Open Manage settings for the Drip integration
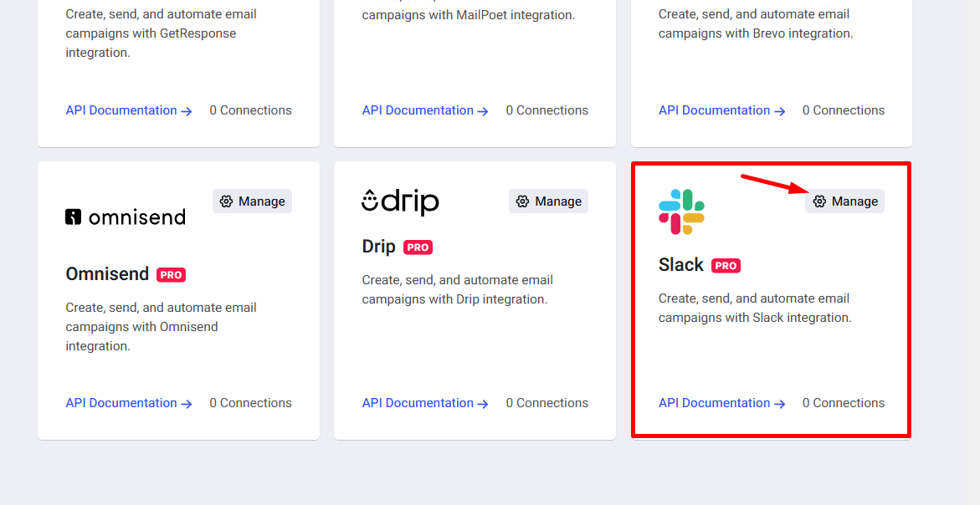The image size is (980, 505). coord(548,201)
